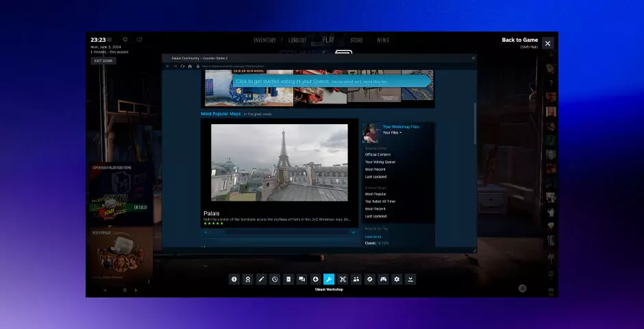The image size is (644, 329).
Task: Click the Palais five-star rating
Action: click(x=214, y=223)
